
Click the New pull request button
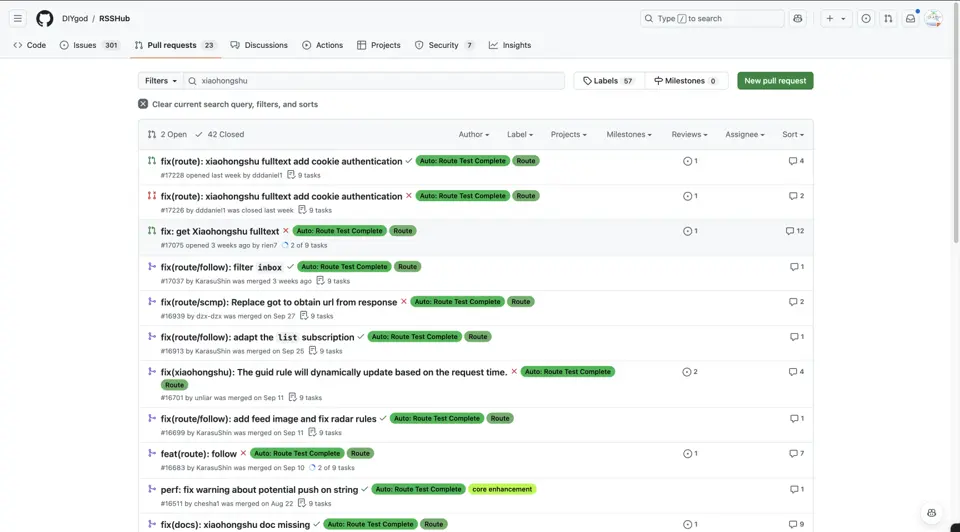click(775, 81)
